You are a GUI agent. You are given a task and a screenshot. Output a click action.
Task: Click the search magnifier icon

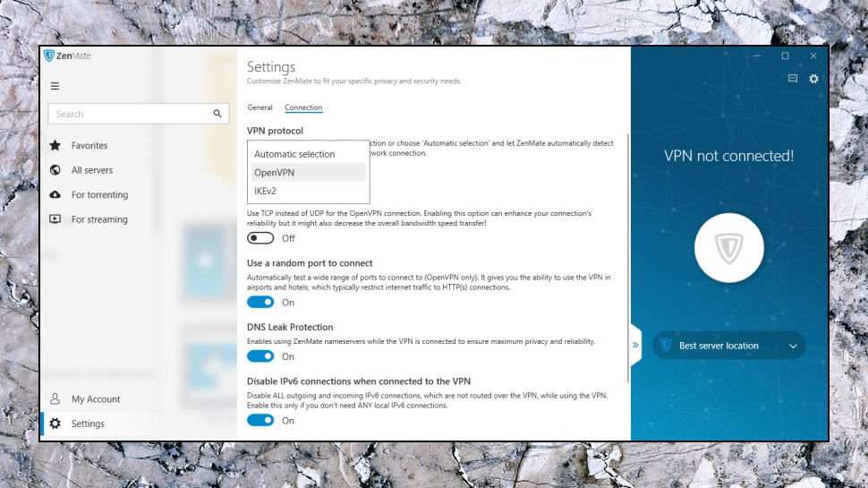[x=217, y=114]
